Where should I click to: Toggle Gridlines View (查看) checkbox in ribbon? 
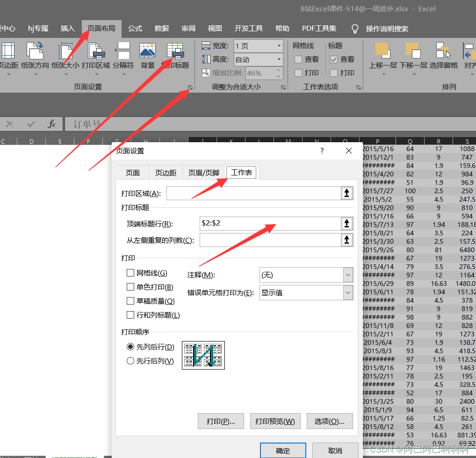tap(298, 59)
